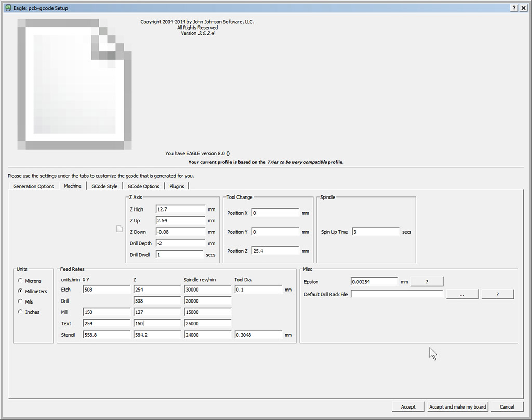Click the Z High input field
Screen dimensions: 532x420
(180, 209)
